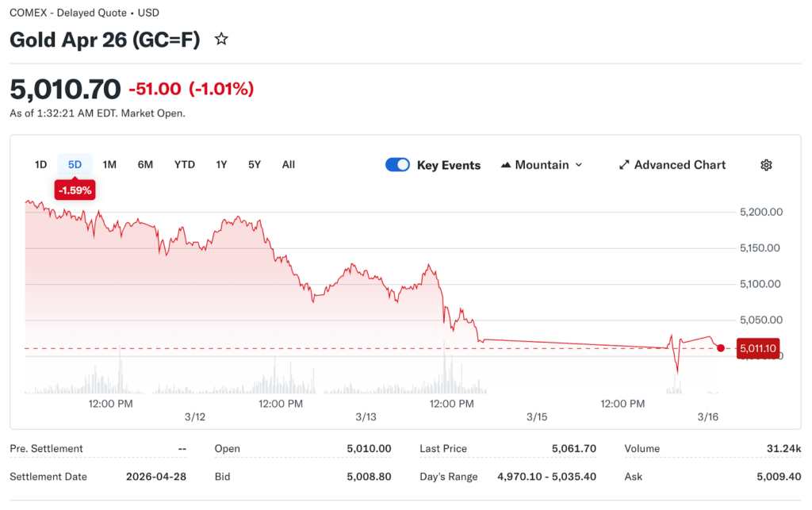
Task: Expand the Mountain chart style dropdown
Action: 542,165
